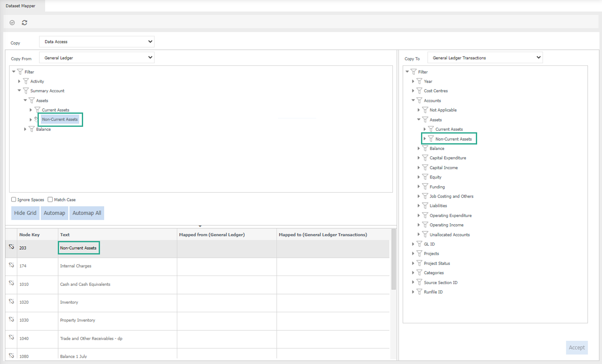Open the Copy dropdown showing Data Access
Screen dimensions: 602x364
(x=97, y=42)
